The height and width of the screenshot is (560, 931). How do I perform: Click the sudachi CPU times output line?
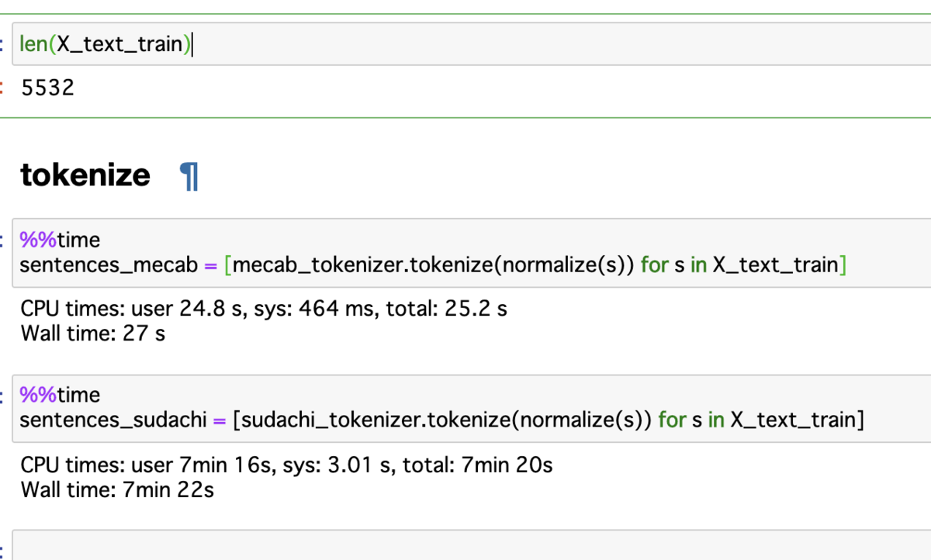tap(286, 465)
